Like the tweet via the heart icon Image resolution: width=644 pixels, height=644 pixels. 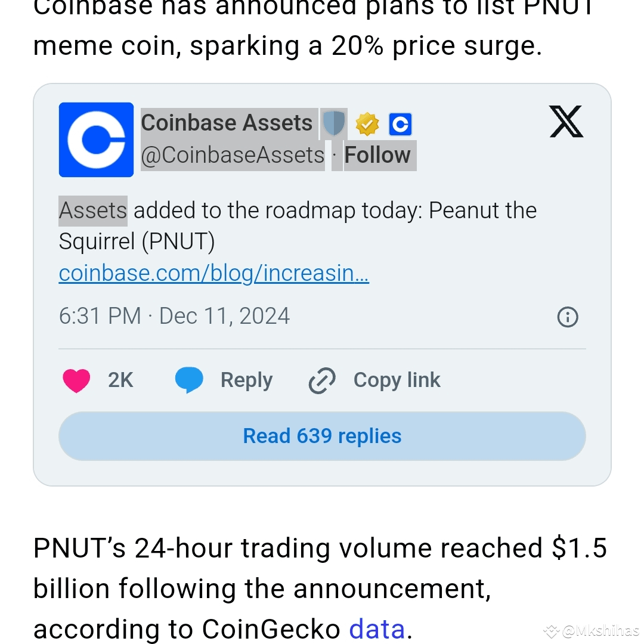(76, 380)
